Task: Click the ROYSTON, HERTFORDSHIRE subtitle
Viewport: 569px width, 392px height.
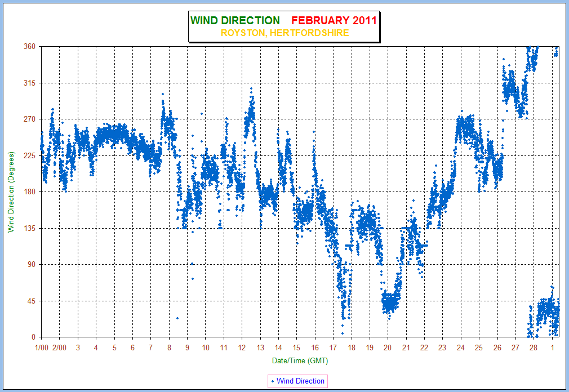Action: tap(285, 33)
